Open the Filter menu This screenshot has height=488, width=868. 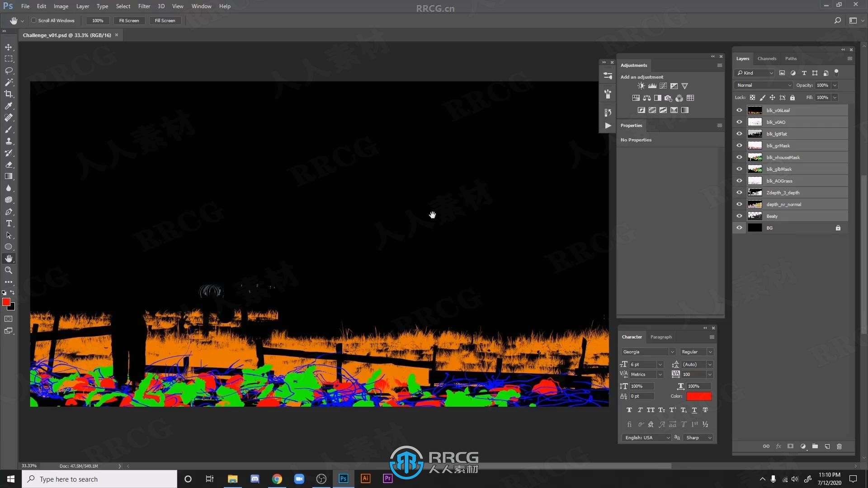(144, 6)
